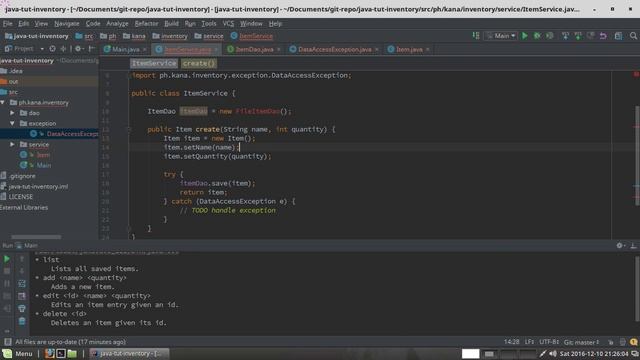Click scroll from source target icon
The image size is (640, 360).
pyautogui.click(x=52, y=49)
